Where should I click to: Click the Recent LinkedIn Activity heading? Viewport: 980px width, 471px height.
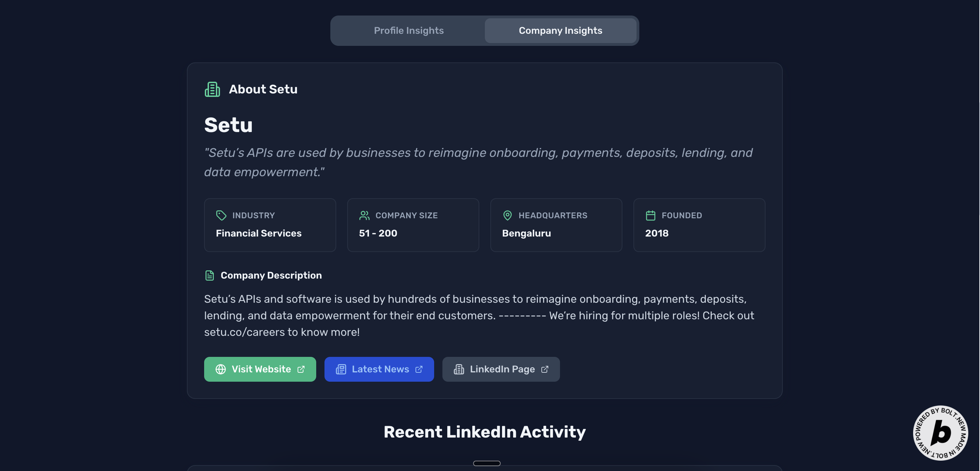pos(484,432)
